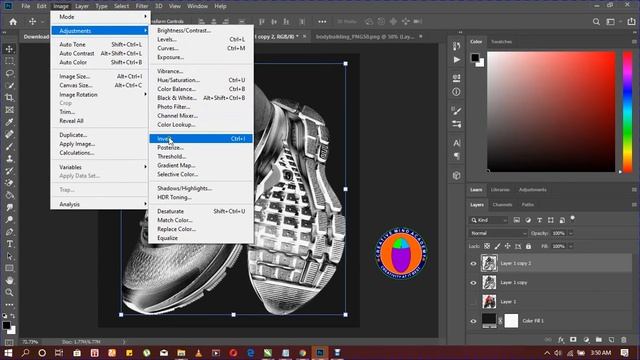Select the Layer 1 copy thumbnail
The height and width of the screenshot is (360, 640).
pyautogui.click(x=489, y=282)
